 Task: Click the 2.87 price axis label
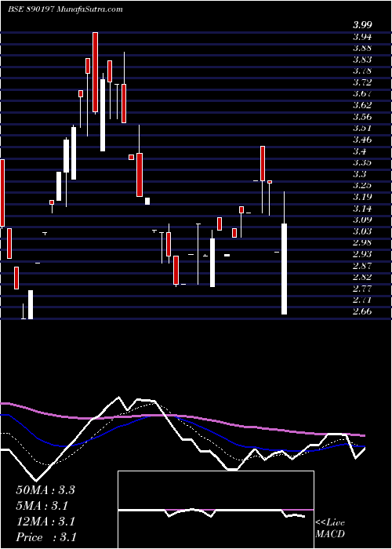[x=362, y=266]
